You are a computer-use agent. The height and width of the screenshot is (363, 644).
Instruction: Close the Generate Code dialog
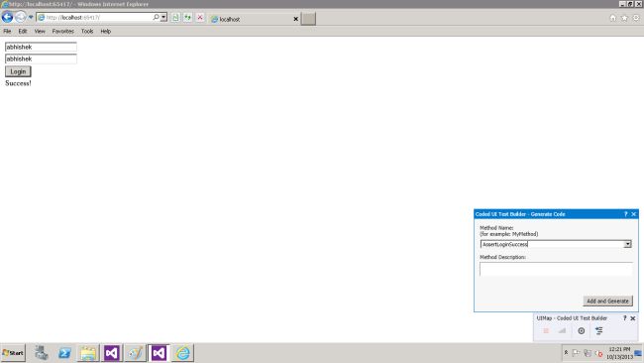(634, 214)
